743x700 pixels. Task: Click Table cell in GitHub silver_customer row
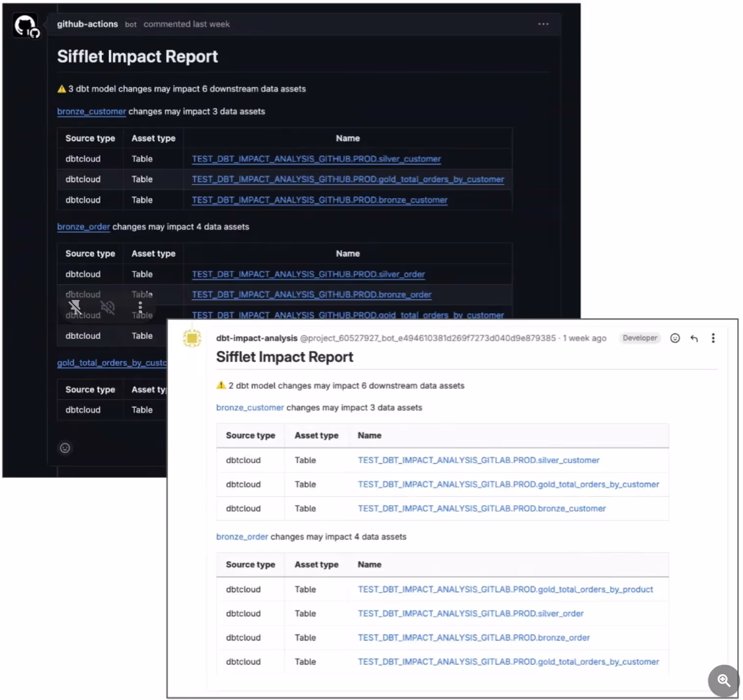click(142, 159)
